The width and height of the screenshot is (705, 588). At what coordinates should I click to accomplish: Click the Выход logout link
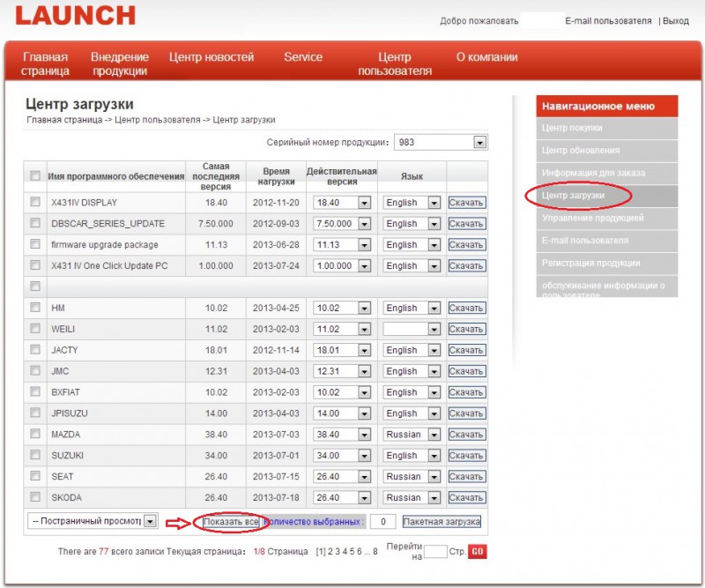[675, 20]
